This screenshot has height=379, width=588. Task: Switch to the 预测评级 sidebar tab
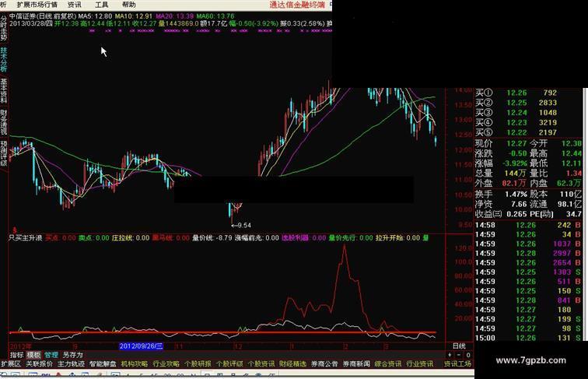coord(3,153)
